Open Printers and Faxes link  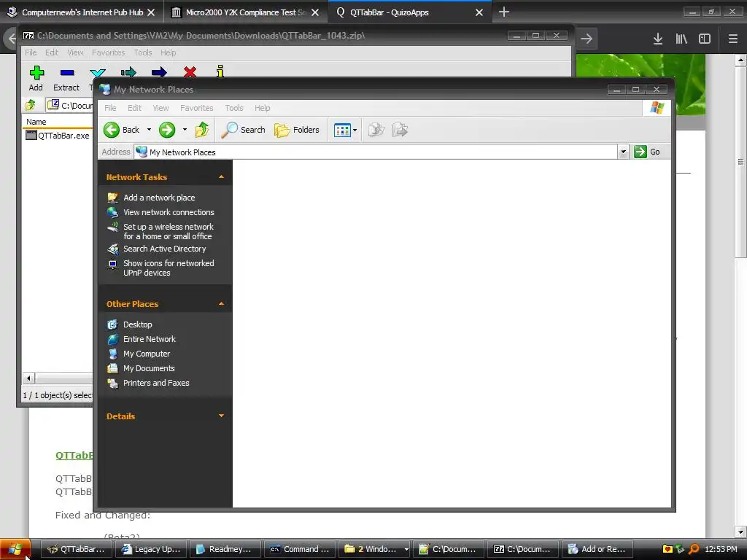(156, 383)
